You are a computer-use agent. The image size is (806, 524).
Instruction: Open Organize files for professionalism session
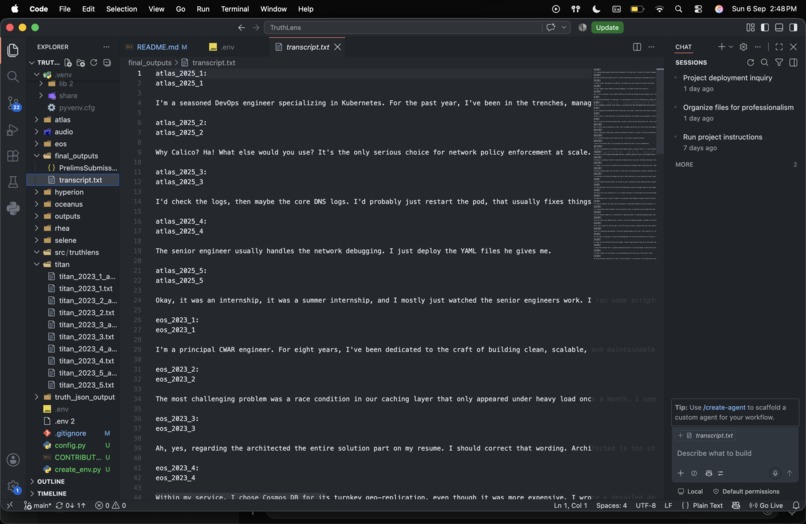738,107
